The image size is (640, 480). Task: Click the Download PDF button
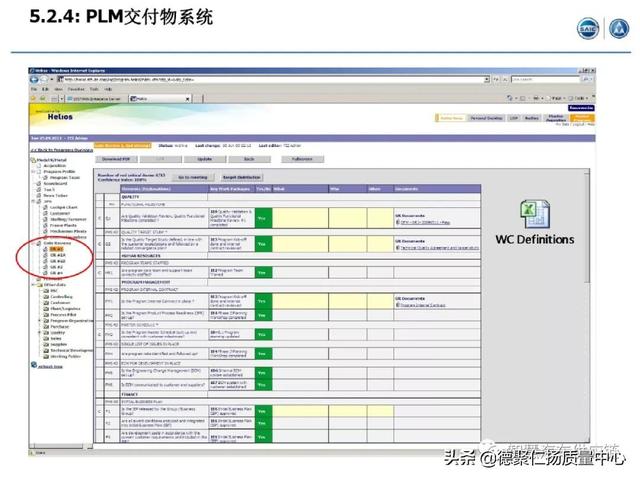click(x=116, y=159)
